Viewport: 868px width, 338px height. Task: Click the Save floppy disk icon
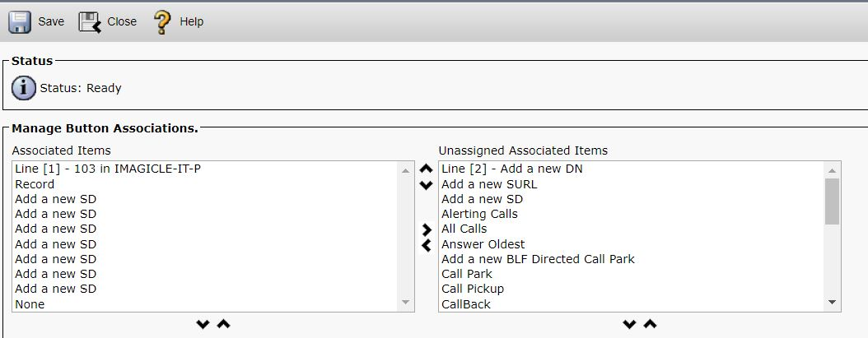click(20, 22)
